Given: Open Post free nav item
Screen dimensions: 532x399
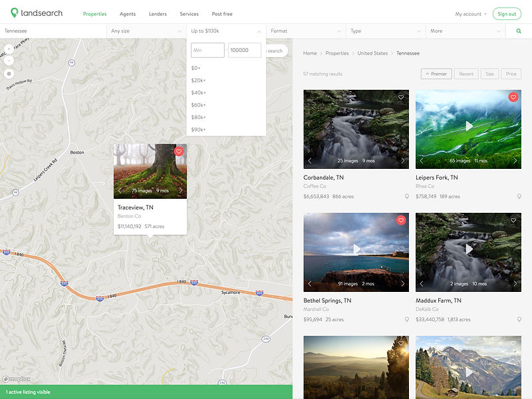Looking at the screenshot, I should (x=222, y=14).
